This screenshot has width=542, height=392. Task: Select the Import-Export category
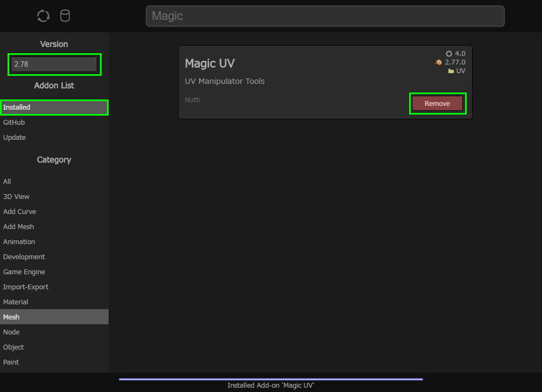[x=54, y=287]
